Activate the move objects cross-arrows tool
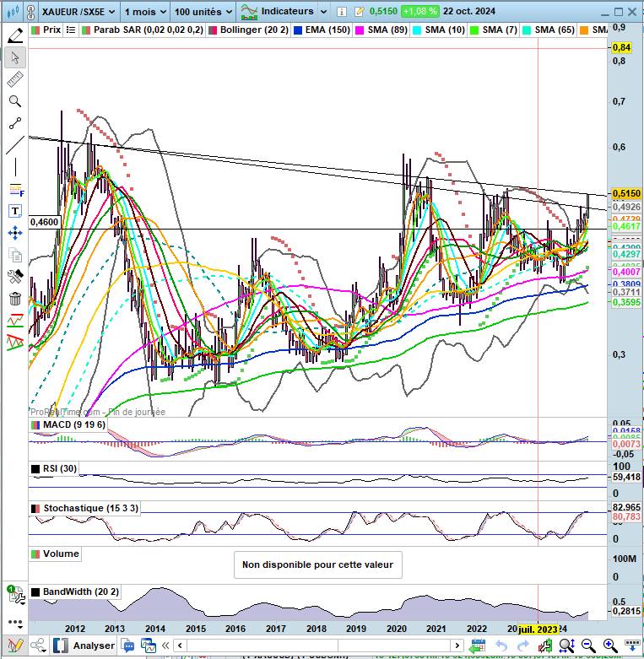Image resolution: width=644 pixels, height=659 pixels. 15,233
